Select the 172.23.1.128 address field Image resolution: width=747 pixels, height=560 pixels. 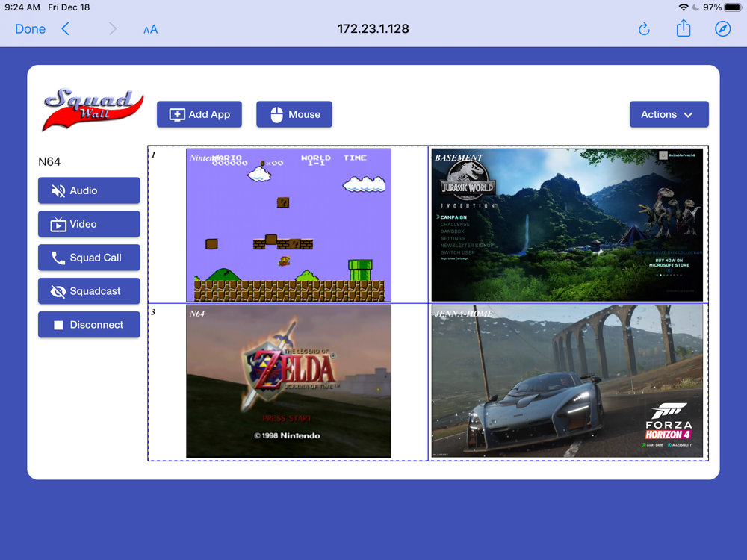[373, 29]
